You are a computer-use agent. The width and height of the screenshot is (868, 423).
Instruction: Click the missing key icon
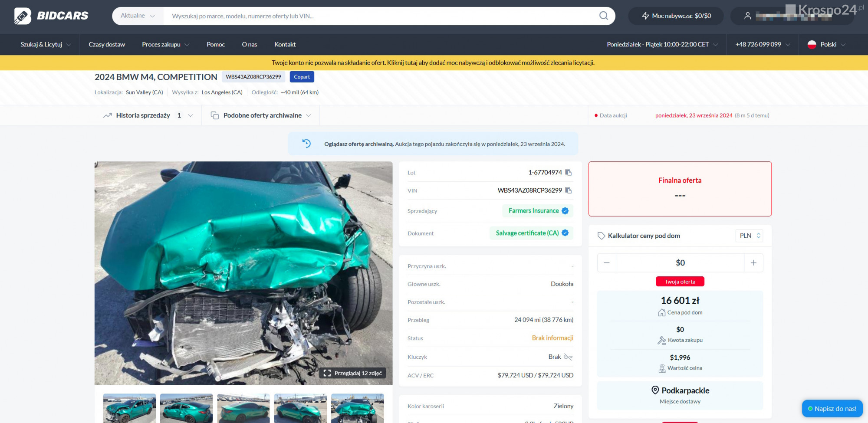tap(568, 357)
